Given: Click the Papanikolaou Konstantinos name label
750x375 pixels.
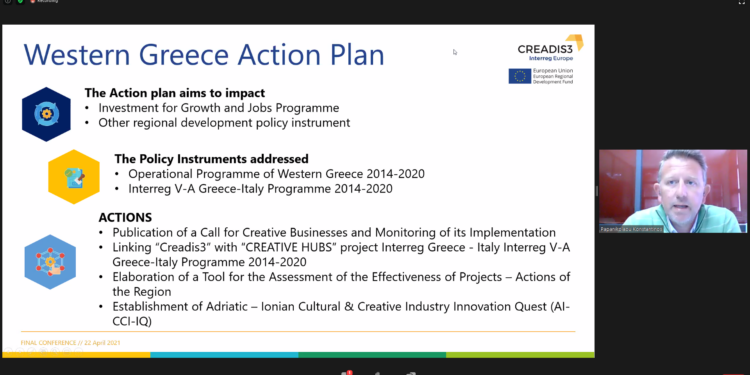Looking at the screenshot, I should point(631,229).
